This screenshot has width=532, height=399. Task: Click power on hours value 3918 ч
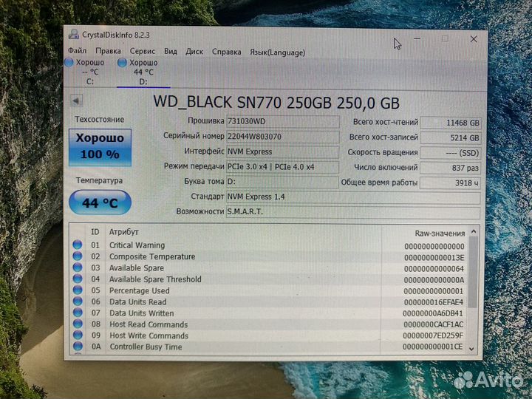pos(451,183)
